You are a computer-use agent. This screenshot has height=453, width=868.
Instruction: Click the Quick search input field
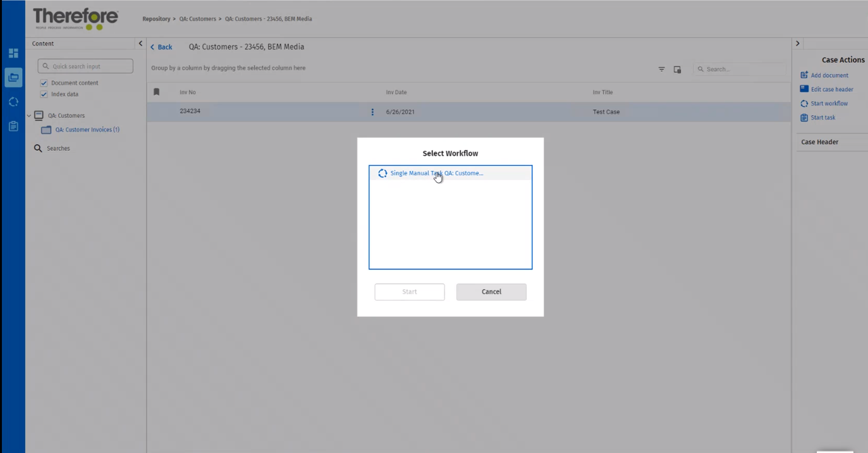89,66
